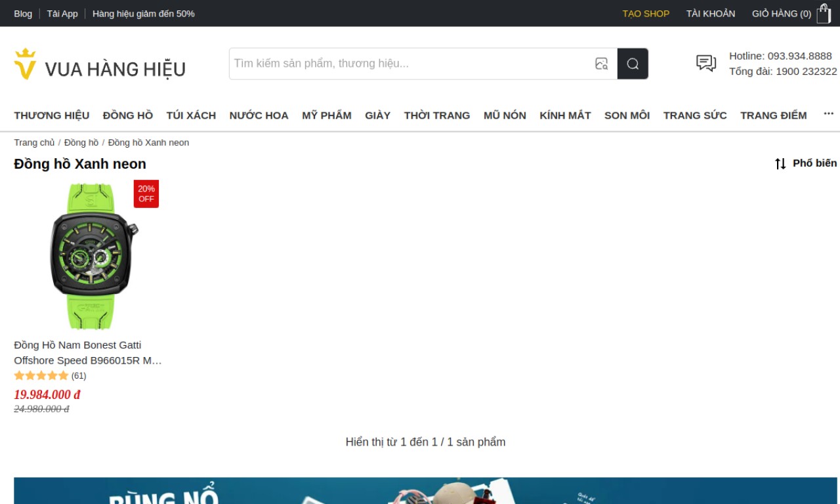Click Hiển thị từ 1 đến 1 text
Screen dimensions: 840x504
point(425,442)
